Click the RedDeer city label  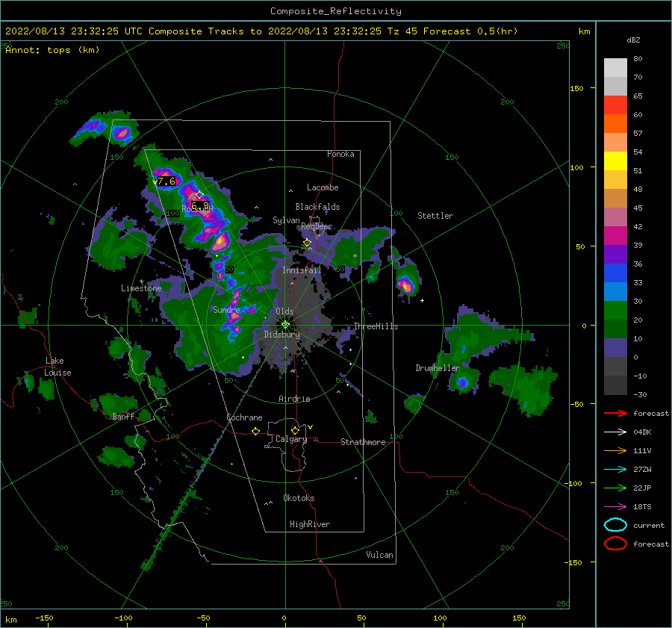point(317,226)
